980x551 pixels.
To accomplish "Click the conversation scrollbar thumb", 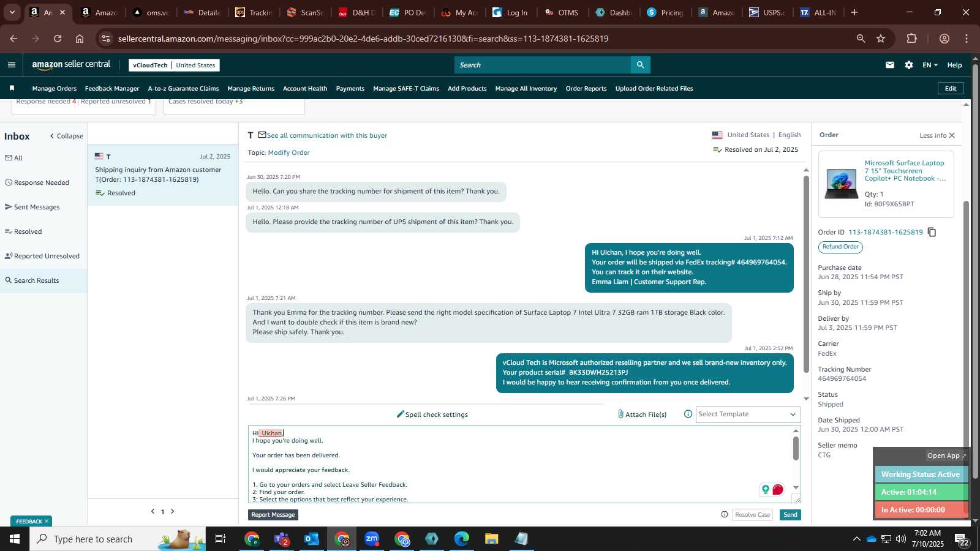I will (x=806, y=274).
